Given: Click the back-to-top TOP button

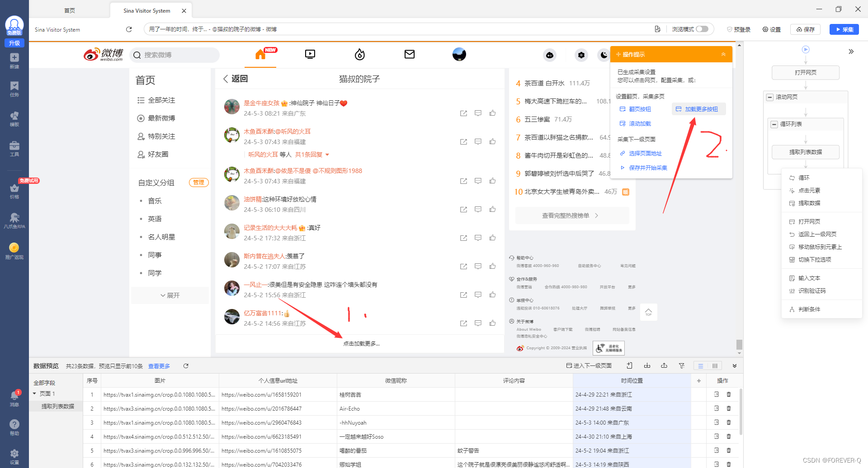Looking at the screenshot, I should [x=648, y=312].
